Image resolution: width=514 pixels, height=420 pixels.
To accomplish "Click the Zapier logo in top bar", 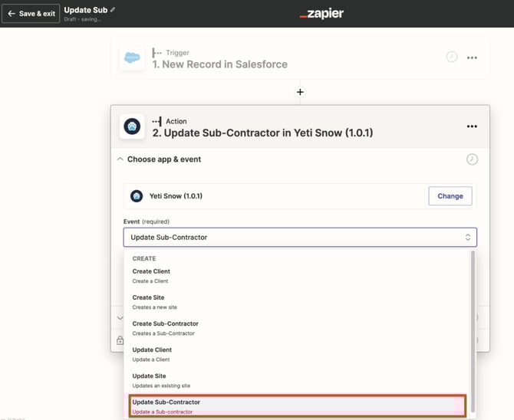I will click(321, 14).
